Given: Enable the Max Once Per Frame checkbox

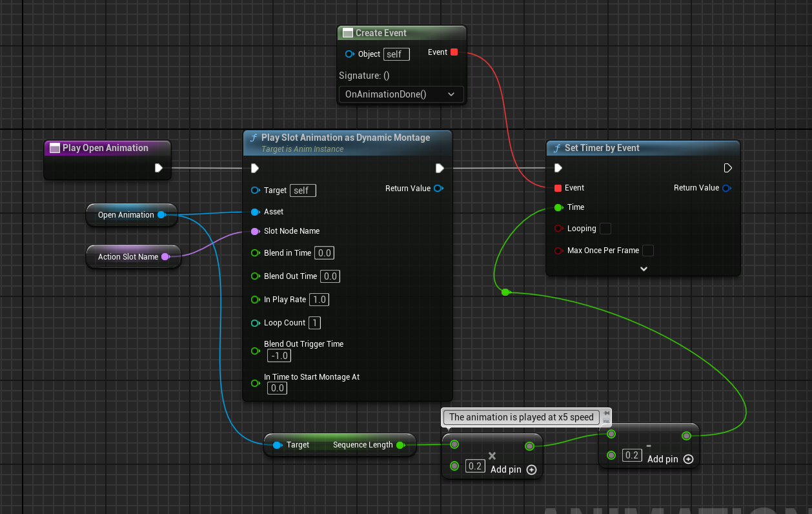Looking at the screenshot, I should click(x=647, y=251).
